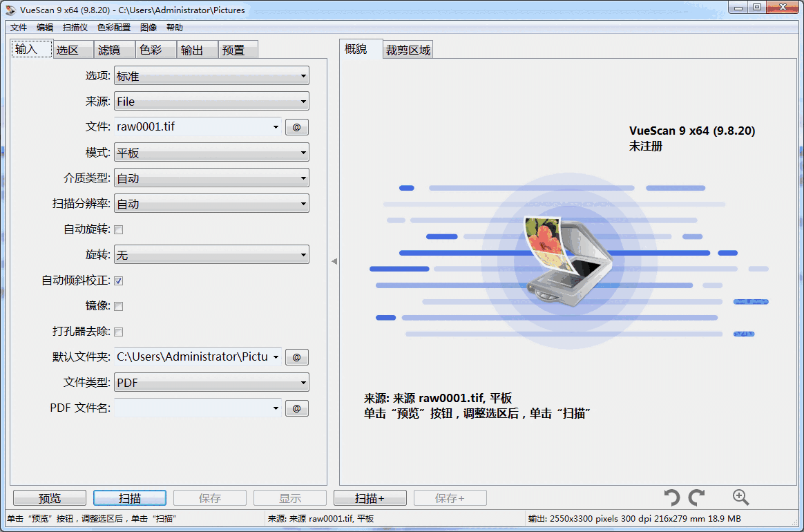Disable the 自动倾斜校正 checkbox
The width and height of the screenshot is (804, 532).
[x=117, y=281]
